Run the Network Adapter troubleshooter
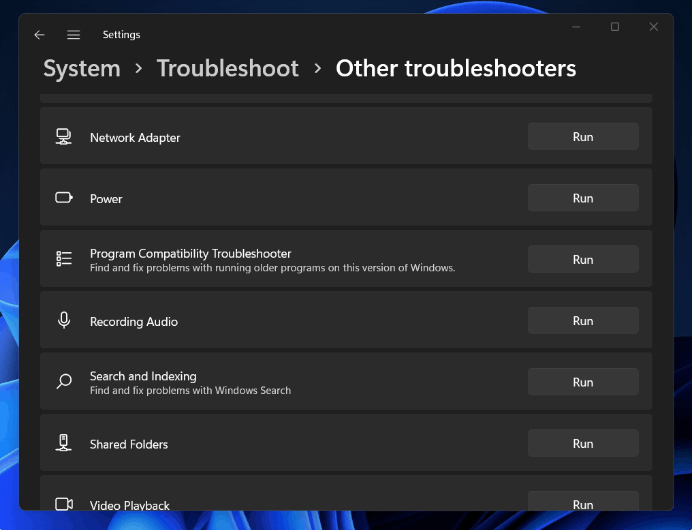The image size is (692, 530). (583, 137)
